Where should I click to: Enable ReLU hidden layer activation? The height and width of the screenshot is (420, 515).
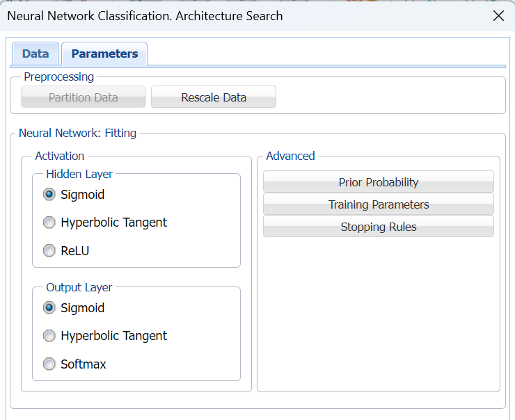click(49, 251)
